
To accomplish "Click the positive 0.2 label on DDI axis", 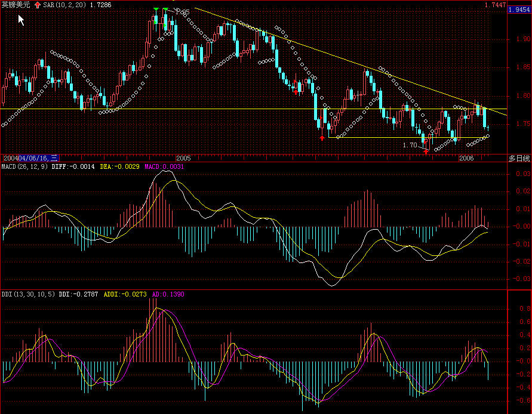I will point(525,348).
